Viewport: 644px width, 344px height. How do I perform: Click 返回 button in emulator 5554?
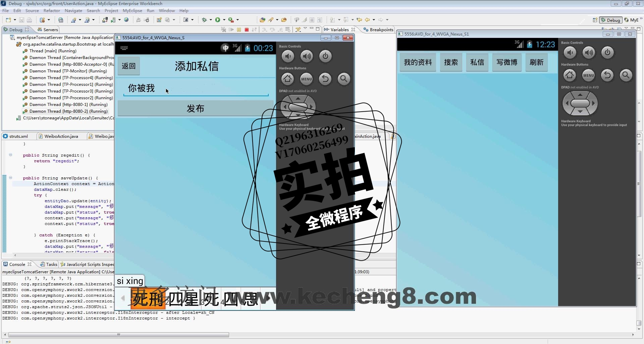click(129, 66)
